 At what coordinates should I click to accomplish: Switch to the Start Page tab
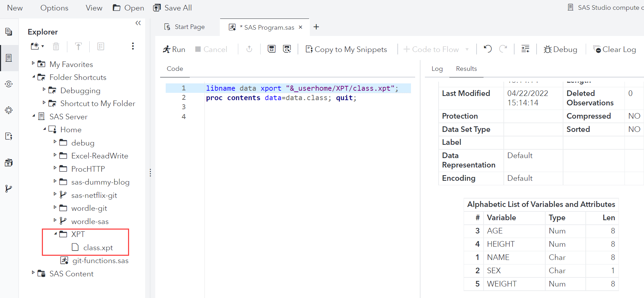coord(185,27)
